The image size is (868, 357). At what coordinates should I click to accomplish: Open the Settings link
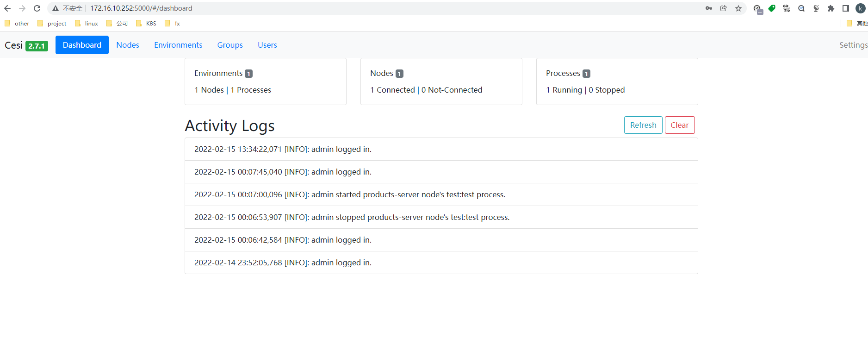(853, 45)
